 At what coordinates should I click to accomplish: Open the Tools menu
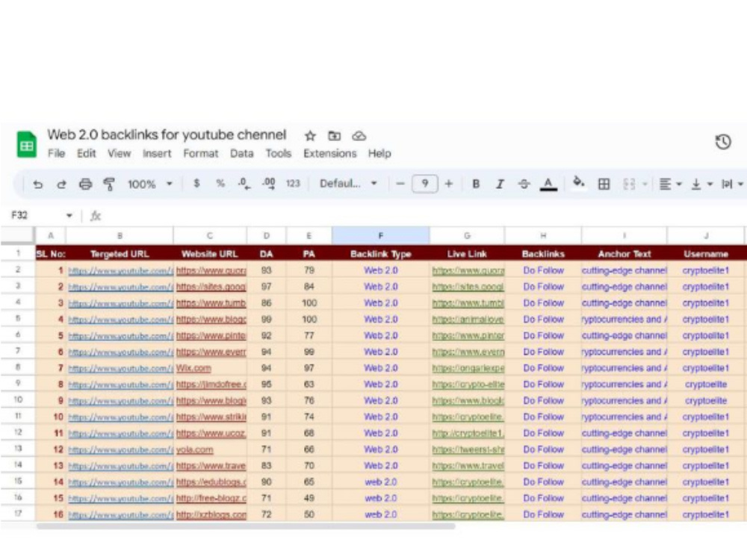(x=278, y=153)
